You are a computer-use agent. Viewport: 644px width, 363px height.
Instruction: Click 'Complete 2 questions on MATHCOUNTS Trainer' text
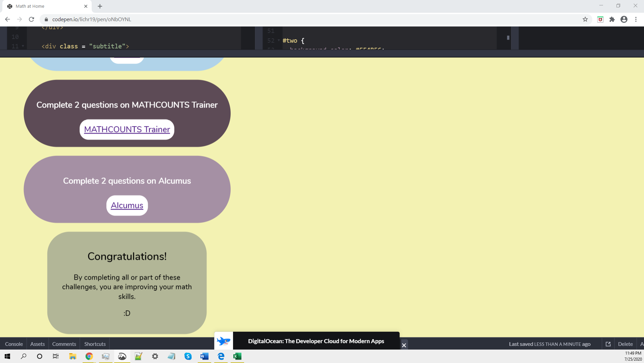pos(127,105)
